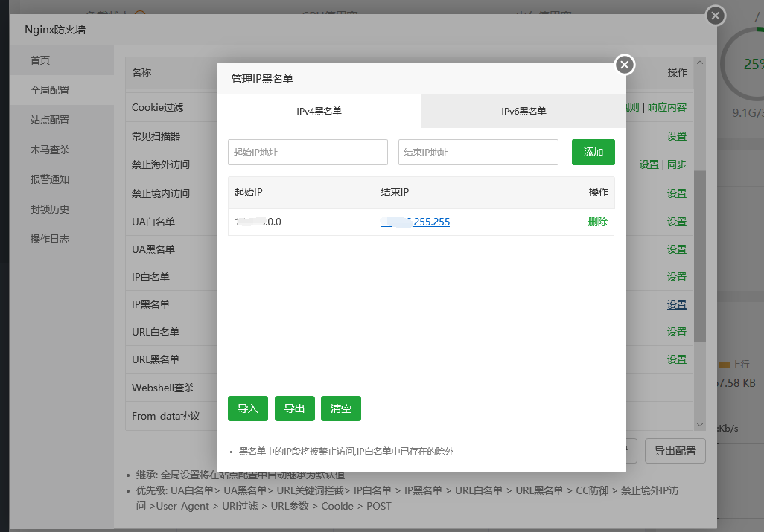The width and height of the screenshot is (764, 532).
Task: Switch to the IPv4黑名单 tab
Action: (x=319, y=111)
